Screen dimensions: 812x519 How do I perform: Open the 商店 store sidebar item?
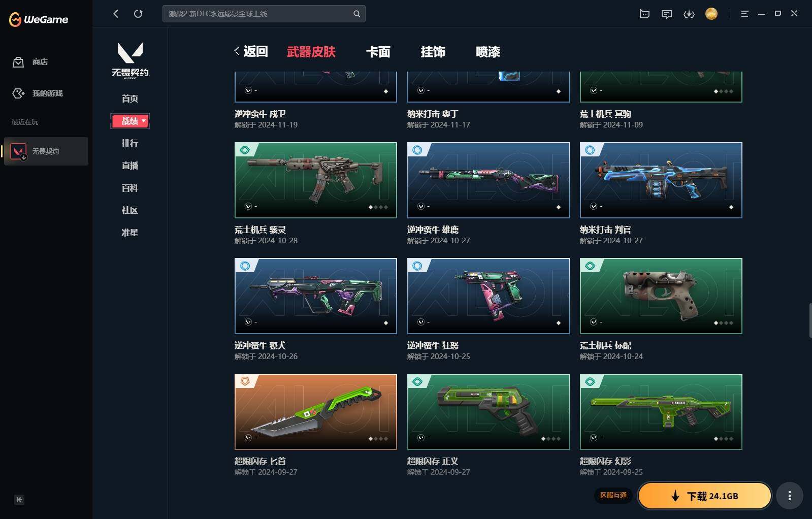pyautogui.click(x=30, y=62)
